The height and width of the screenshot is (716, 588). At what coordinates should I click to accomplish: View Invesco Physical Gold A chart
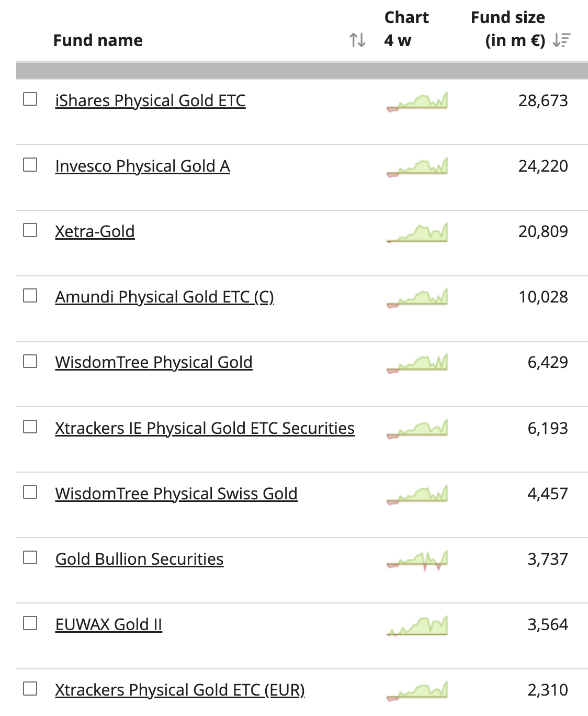click(x=417, y=166)
